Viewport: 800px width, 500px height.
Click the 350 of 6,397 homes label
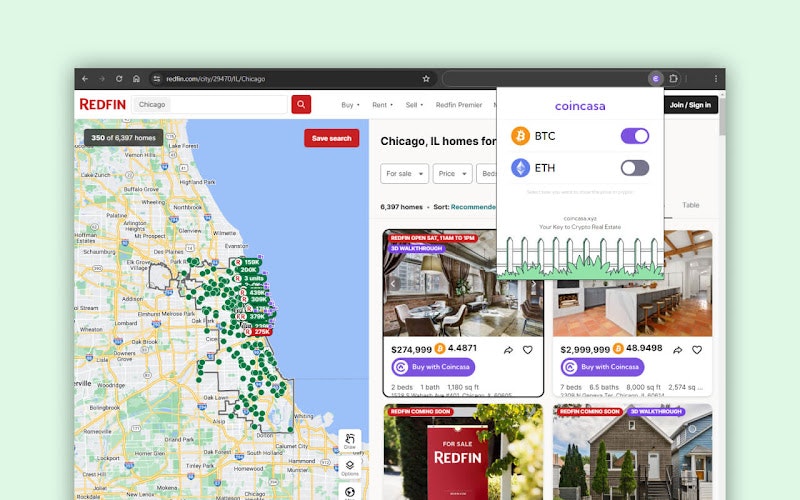[123, 138]
